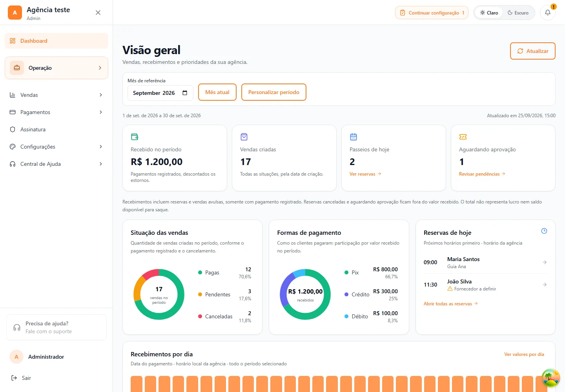Click the clock icon in Reservas de hoje

(544, 231)
